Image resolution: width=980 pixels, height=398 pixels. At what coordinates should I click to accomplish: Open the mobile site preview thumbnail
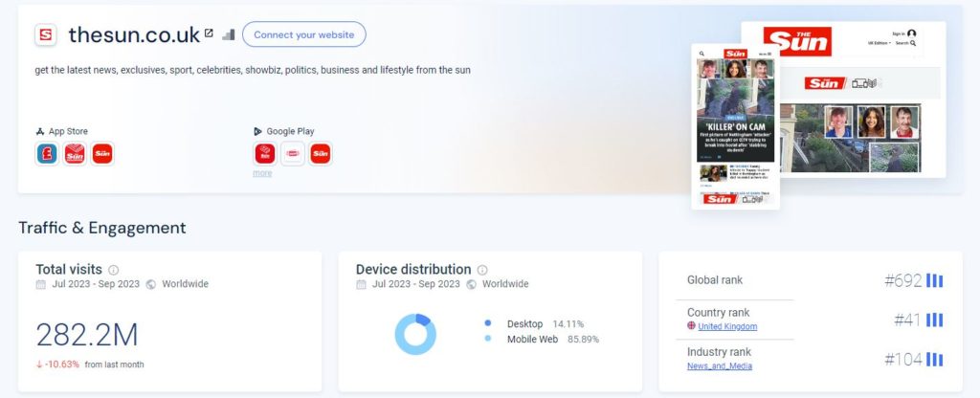(x=736, y=126)
